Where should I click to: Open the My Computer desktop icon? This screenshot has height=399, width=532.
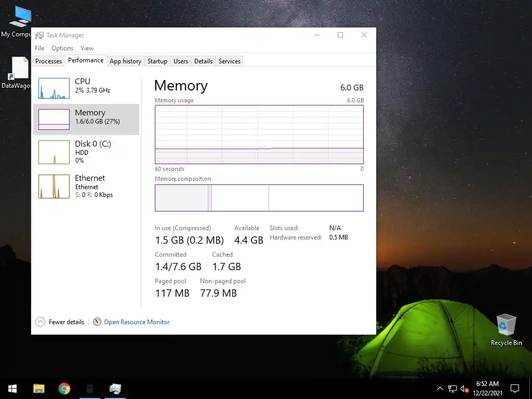pos(20,17)
